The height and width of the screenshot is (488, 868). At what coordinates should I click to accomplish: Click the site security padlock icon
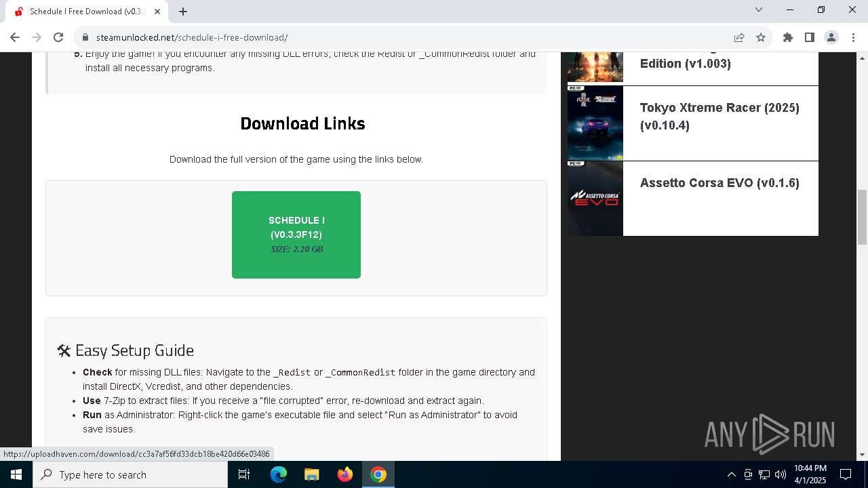pyautogui.click(x=85, y=37)
